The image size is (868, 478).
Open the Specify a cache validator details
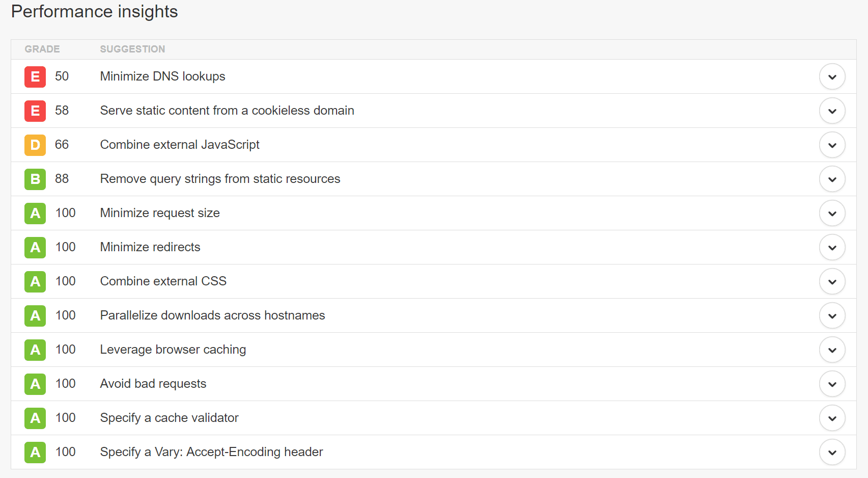coord(832,418)
